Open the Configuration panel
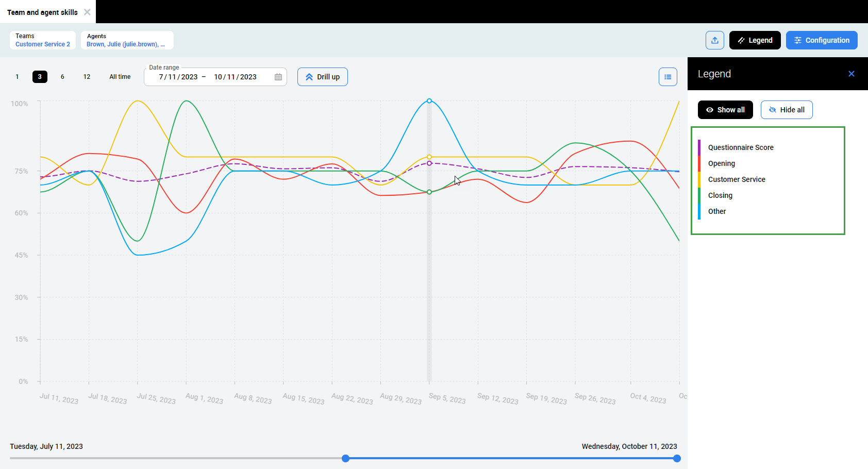Viewport: 868px width, 469px height. 822,40
